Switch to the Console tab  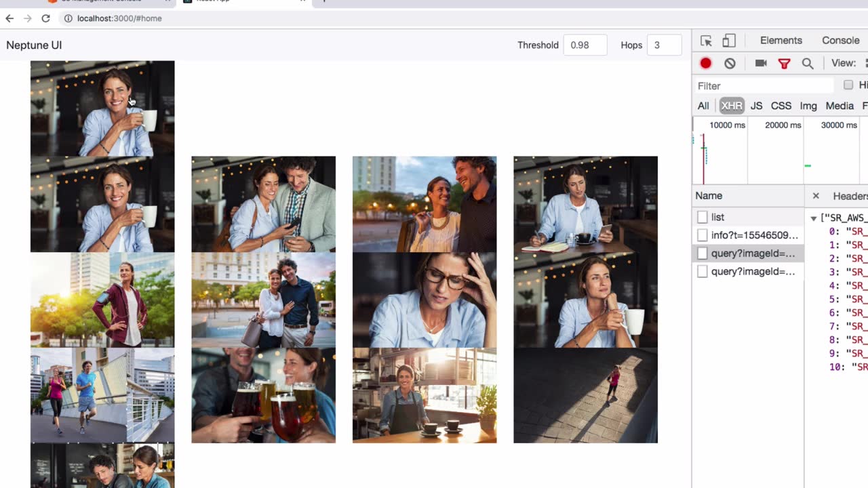pos(840,41)
